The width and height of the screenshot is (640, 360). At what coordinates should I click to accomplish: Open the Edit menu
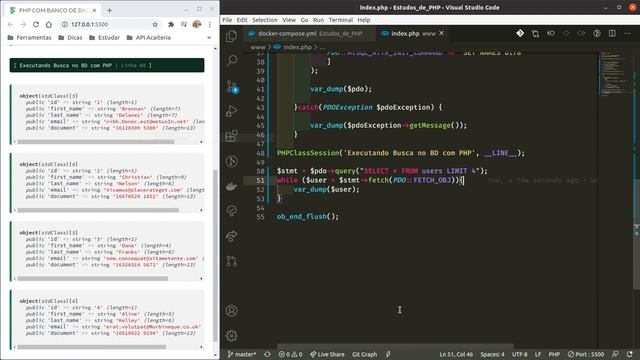(242, 20)
